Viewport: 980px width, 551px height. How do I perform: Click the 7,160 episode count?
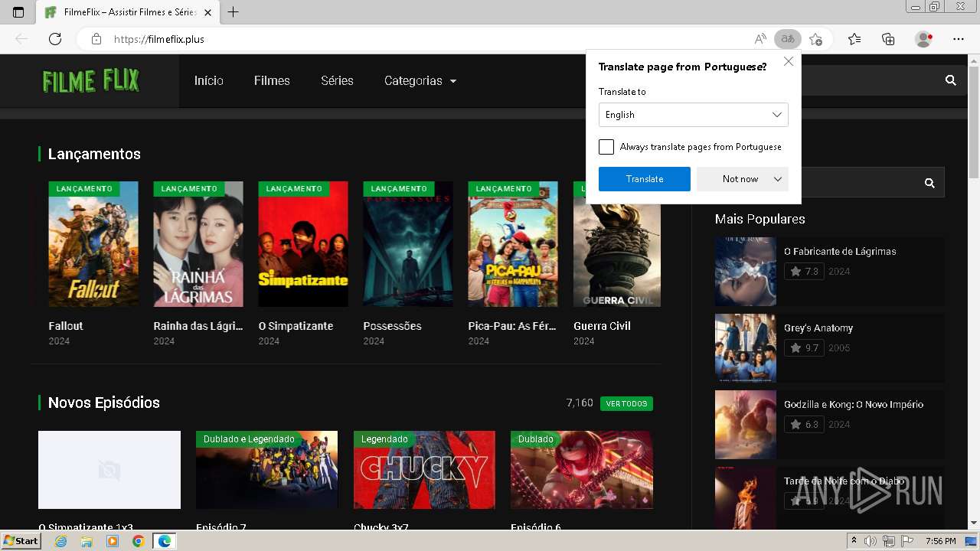(x=580, y=403)
